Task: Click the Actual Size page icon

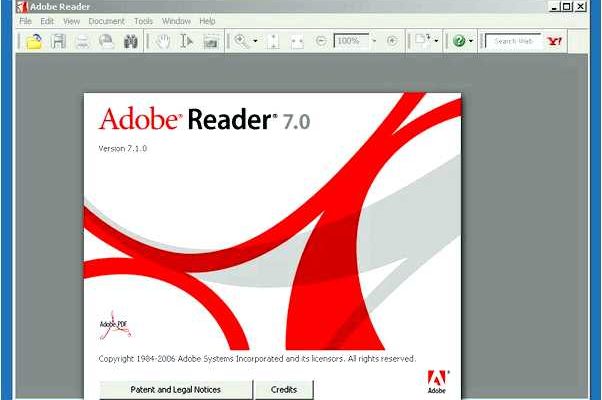Action: click(273, 41)
